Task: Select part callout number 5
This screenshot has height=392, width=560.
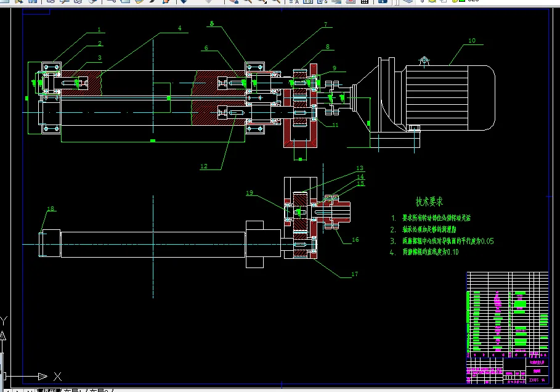Action: (x=212, y=23)
